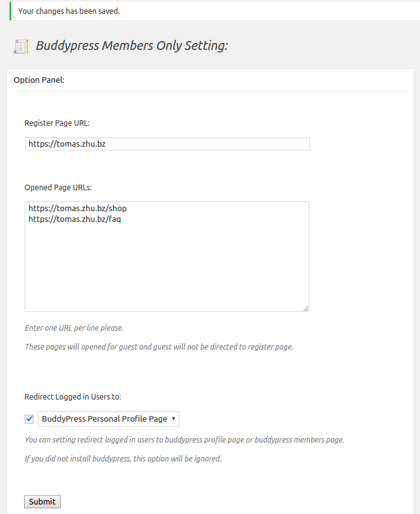The height and width of the screenshot is (514, 420).
Task: Click the faq URL line in the textarea
Action: [74, 219]
